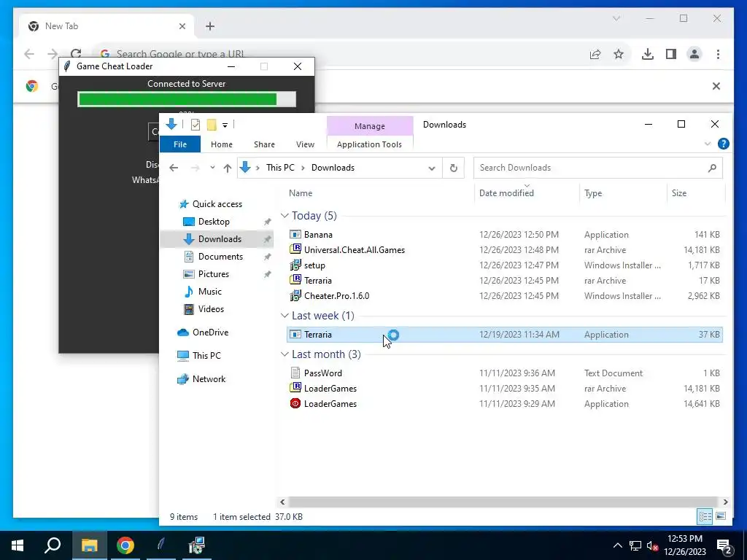This screenshot has height=560, width=747.
Task: Open Chrome tab search dropdown chevron
Action: 616,18
